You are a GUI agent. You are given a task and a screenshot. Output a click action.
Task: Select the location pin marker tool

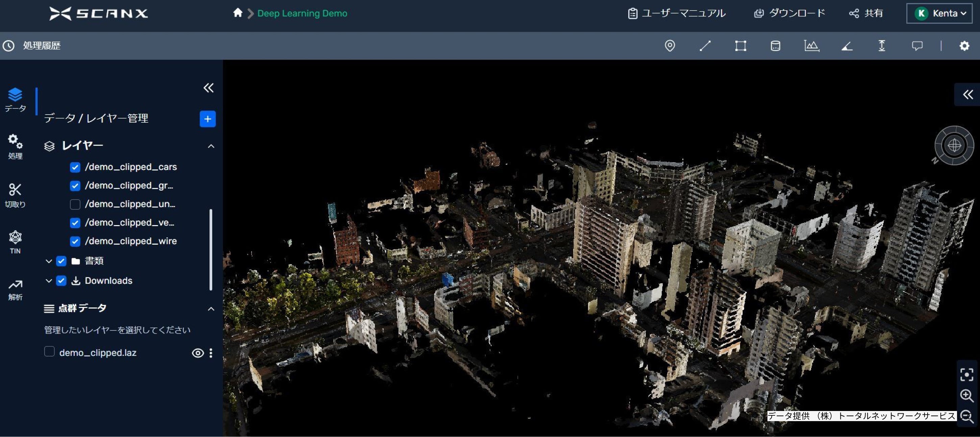[x=669, y=46]
